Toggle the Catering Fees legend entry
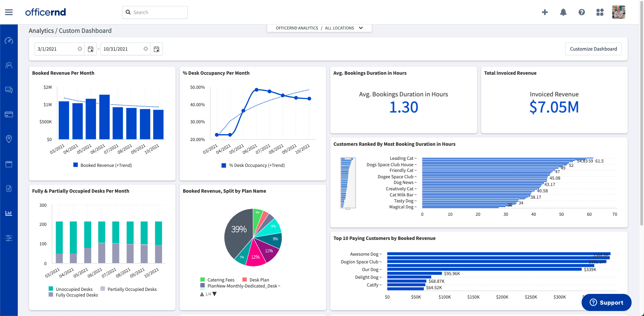This screenshot has height=316, width=644. click(x=217, y=280)
